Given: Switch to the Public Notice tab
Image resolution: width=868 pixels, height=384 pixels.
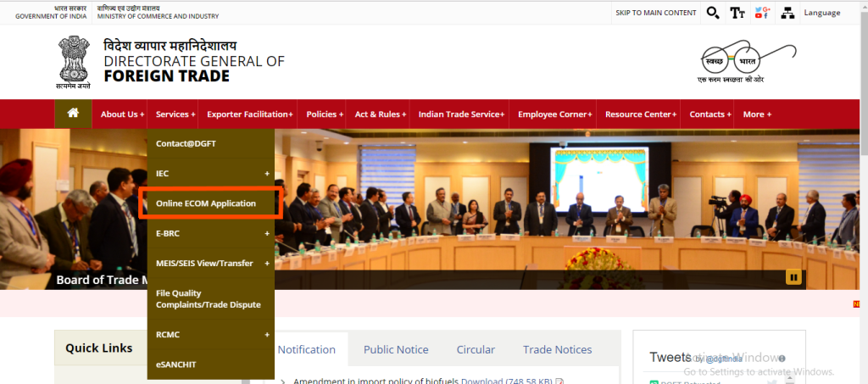Looking at the screenshot, I should click(x=396, y=349).
